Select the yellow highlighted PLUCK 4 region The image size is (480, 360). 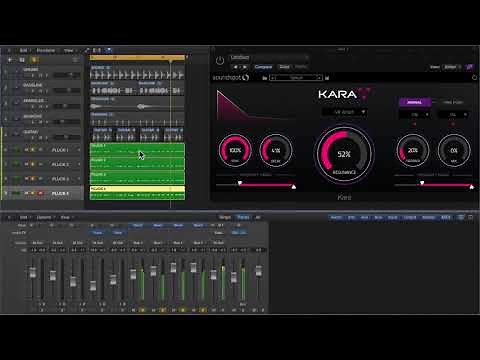[137, 193]
